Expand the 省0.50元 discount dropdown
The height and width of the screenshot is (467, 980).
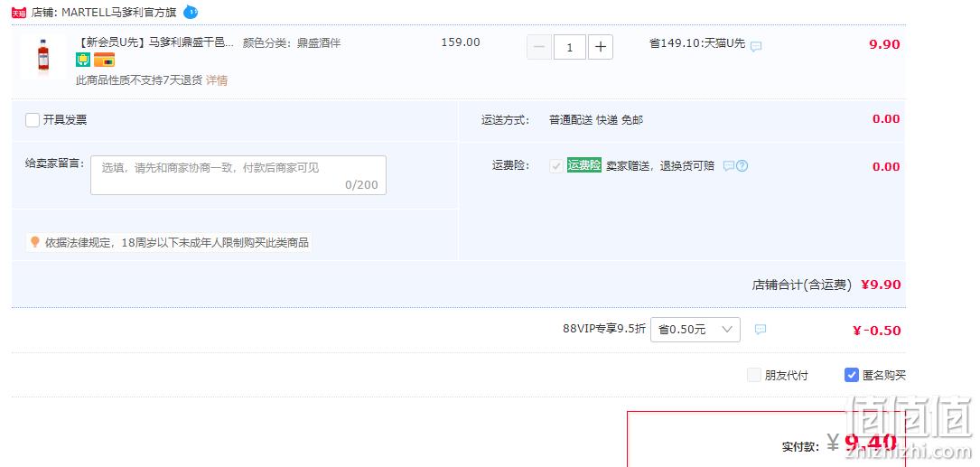[x=695, y=330]
